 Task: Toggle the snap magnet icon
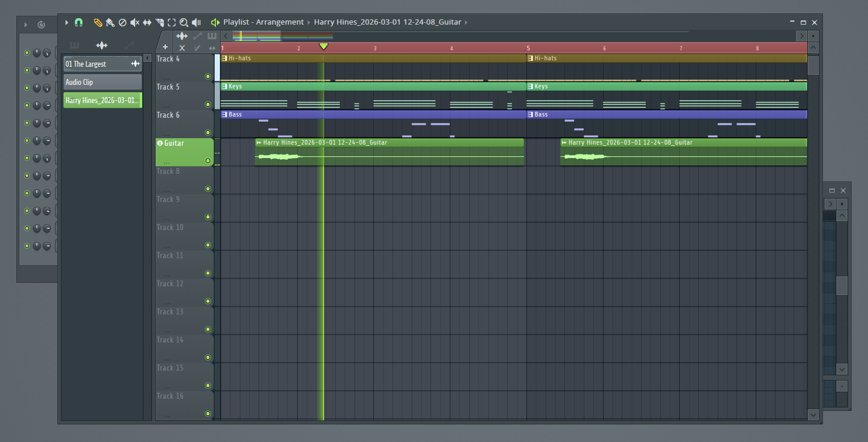78,22
